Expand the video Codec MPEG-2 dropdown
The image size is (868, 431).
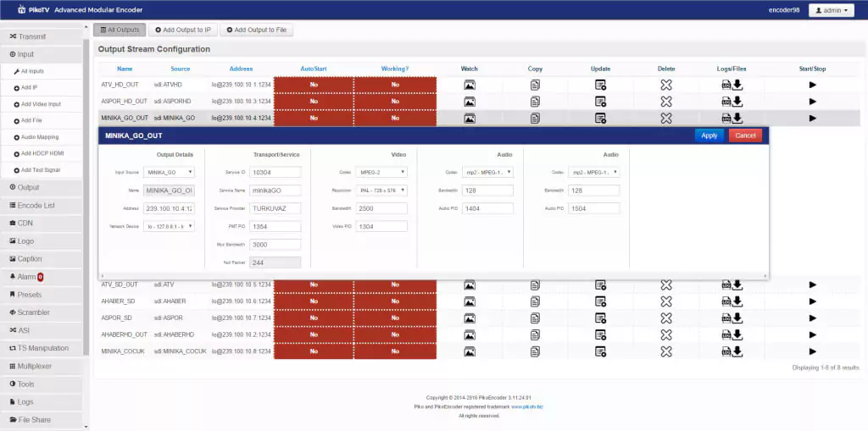pos(381,173)
